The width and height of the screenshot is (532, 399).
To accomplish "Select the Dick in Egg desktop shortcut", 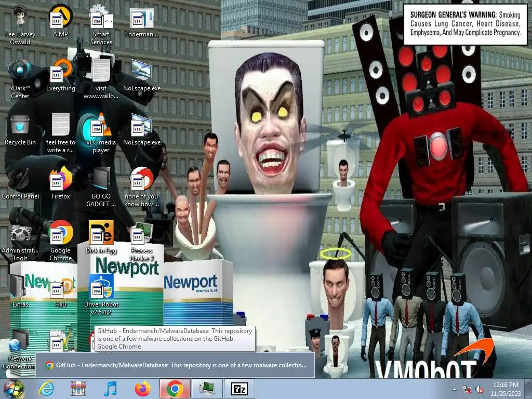I will (101, 237).
